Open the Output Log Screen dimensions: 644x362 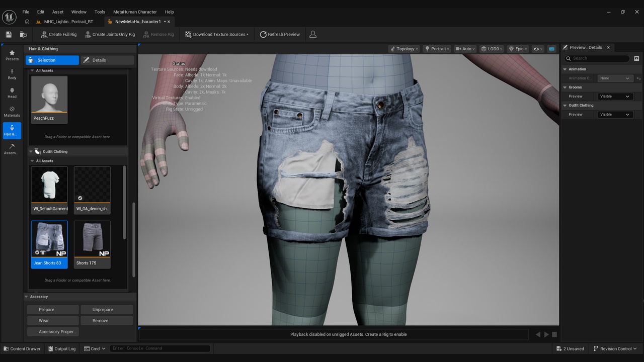tap(62, 348)
